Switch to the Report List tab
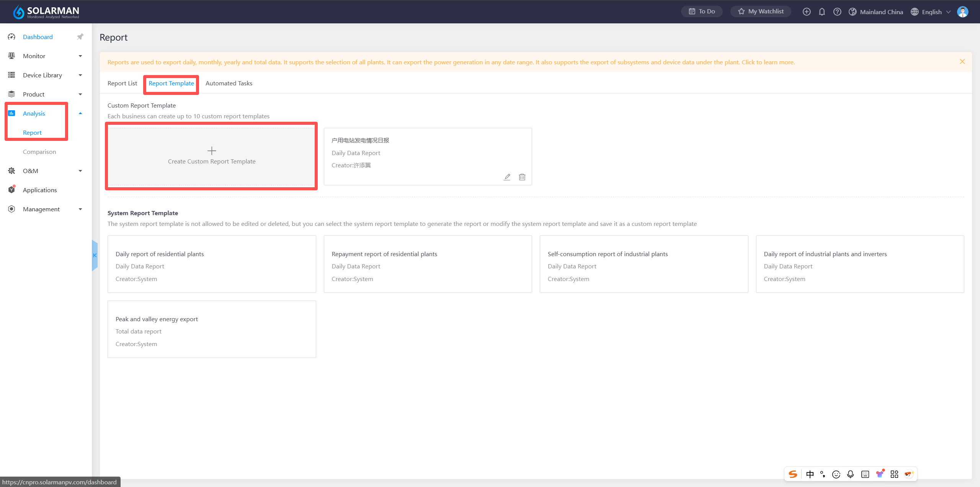Image resolution: width=980 pixels, height=487 pixels. (122, 83)
